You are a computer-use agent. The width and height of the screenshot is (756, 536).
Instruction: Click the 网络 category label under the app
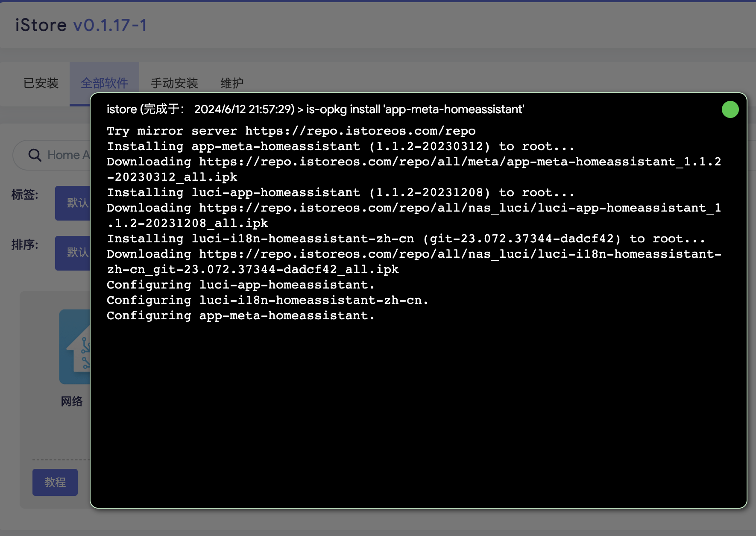pos(72,401)
